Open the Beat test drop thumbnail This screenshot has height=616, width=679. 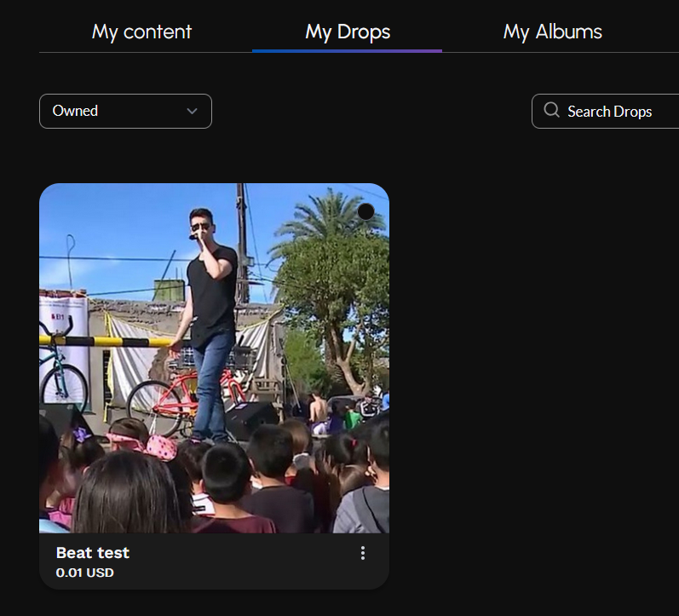[x=215, y=358]
